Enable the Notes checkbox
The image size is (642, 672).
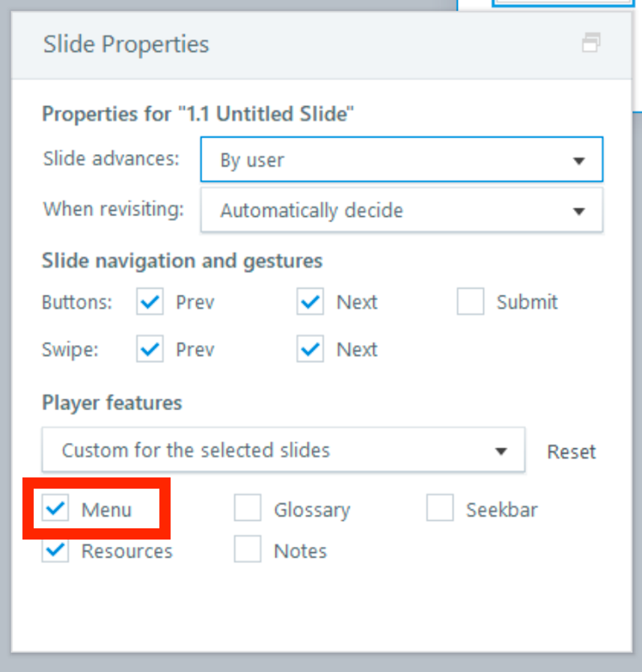248,551
